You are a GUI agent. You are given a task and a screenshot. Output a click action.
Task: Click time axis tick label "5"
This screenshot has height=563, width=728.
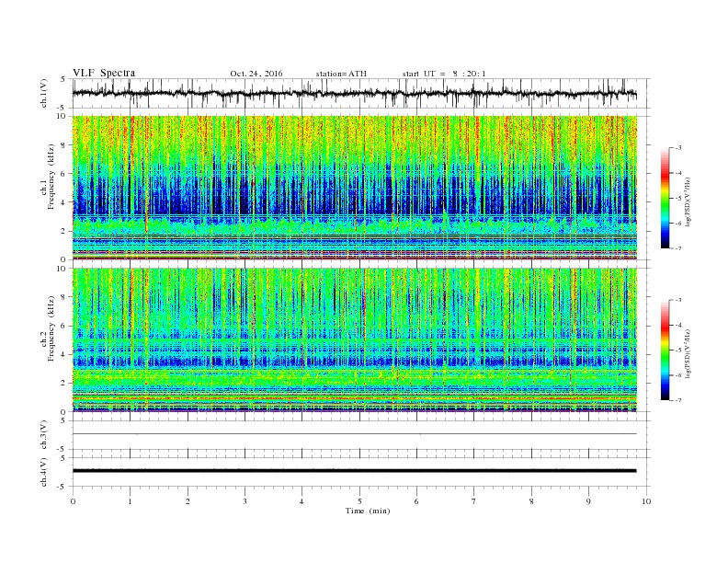[359, 501]
